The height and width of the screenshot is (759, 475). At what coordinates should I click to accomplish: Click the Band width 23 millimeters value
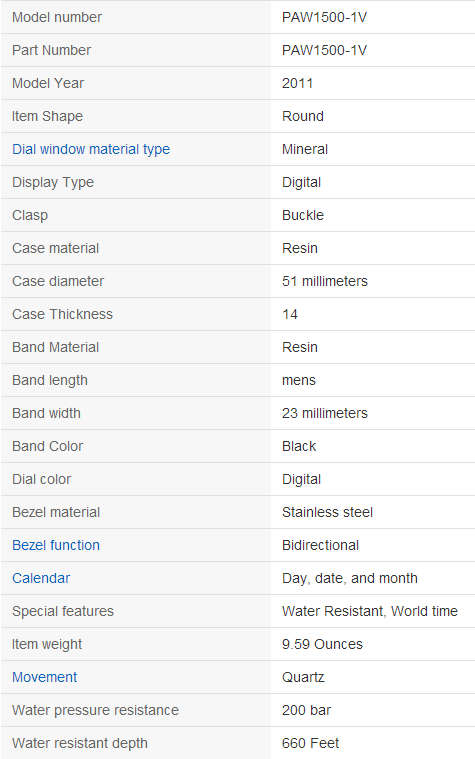coord(325,413)
